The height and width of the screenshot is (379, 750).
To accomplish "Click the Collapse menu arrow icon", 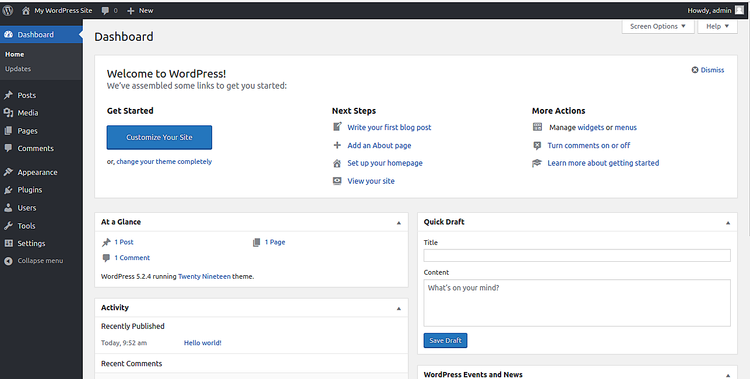I will point(8,261).
